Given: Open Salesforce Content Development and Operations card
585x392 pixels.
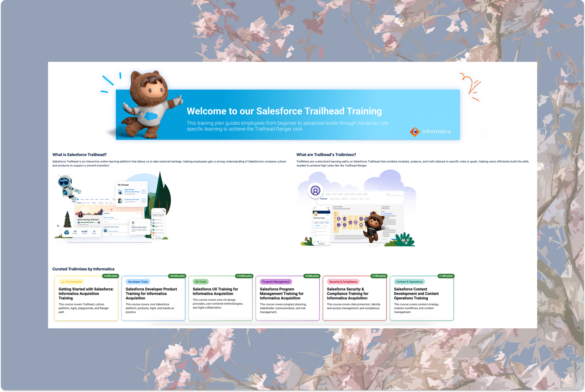Looking at the screenshot, I should tap(421, 298).
